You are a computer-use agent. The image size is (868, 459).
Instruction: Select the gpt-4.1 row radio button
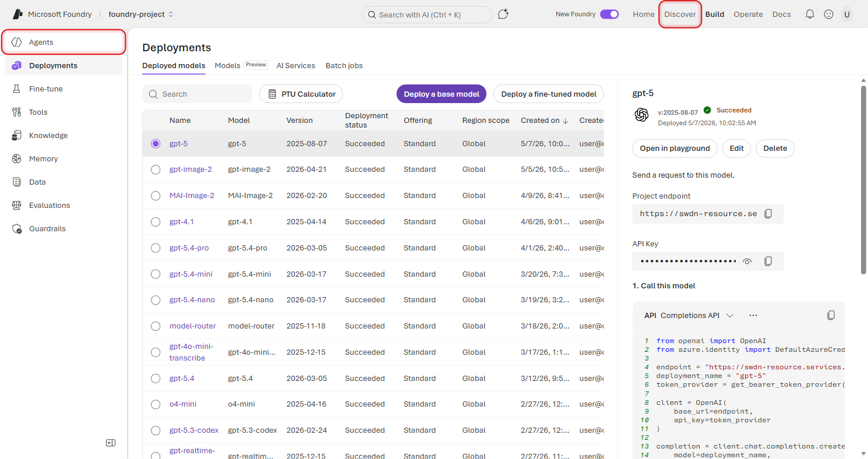pos(156,222)
